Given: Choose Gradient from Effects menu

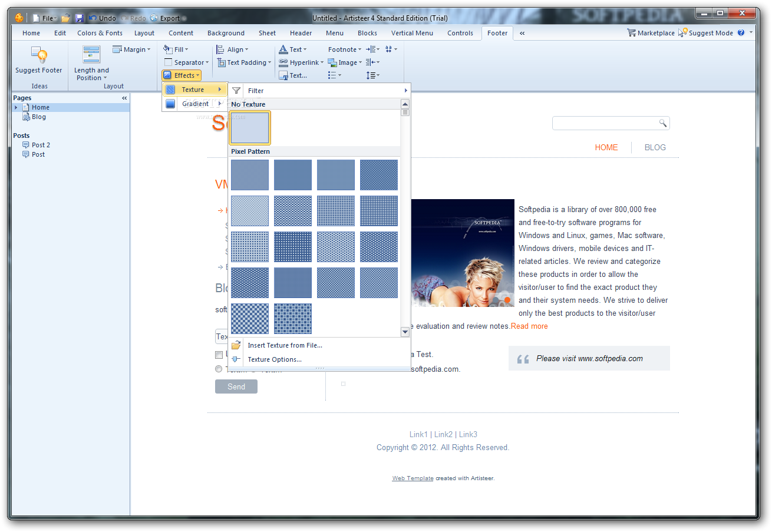Looking at the screenshot, I should (194, 104).
